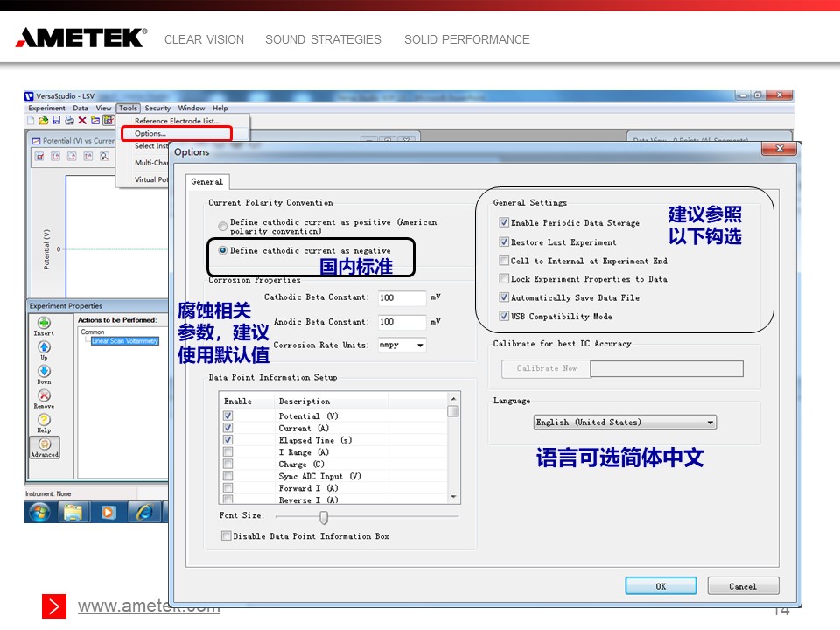The image size is (840, 630).
Task: Open the Experiment menu
Action: [x=46, y=108]
